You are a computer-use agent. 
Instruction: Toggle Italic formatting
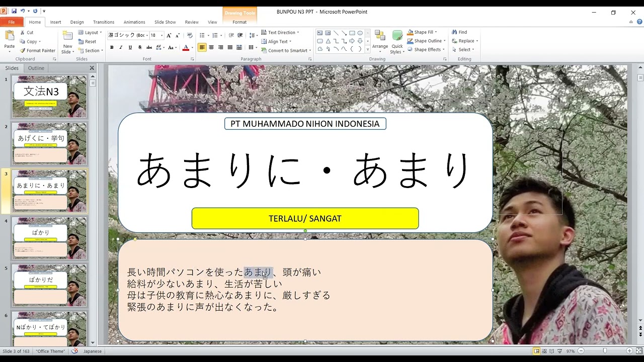pyautogui.click(x=121, y=47)
